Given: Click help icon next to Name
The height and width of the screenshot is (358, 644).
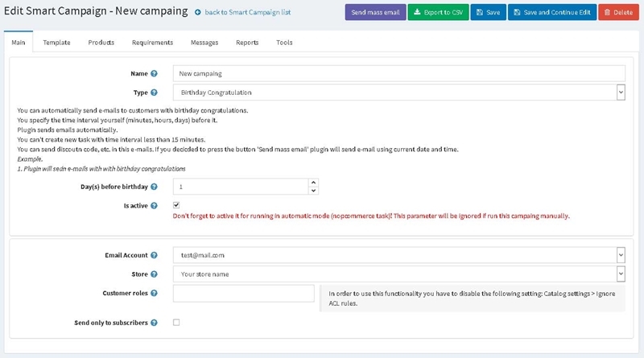Looking at the screenshot, I should pyautogui.click(x=154, y=73).
